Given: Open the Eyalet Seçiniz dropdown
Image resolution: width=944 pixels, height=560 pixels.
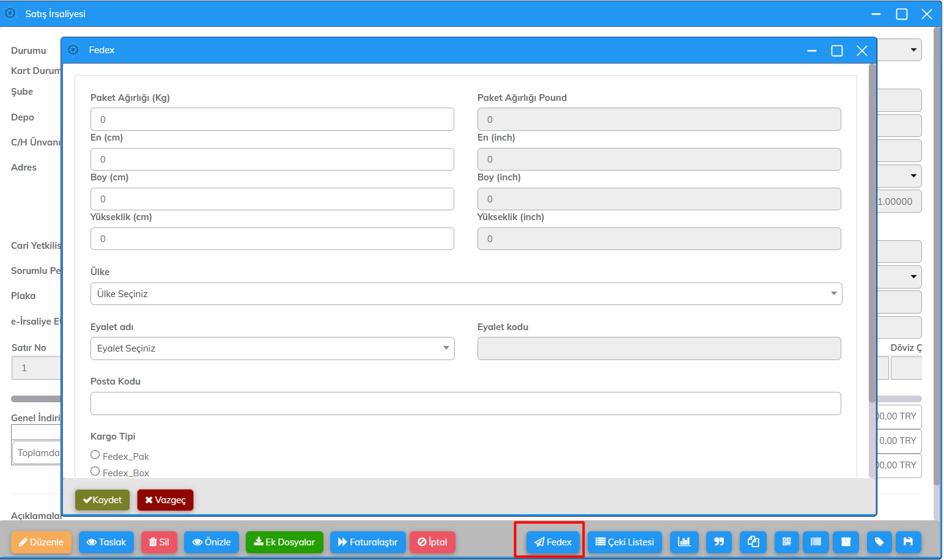Looking at the screenshot, I should (x=273, y=348).
